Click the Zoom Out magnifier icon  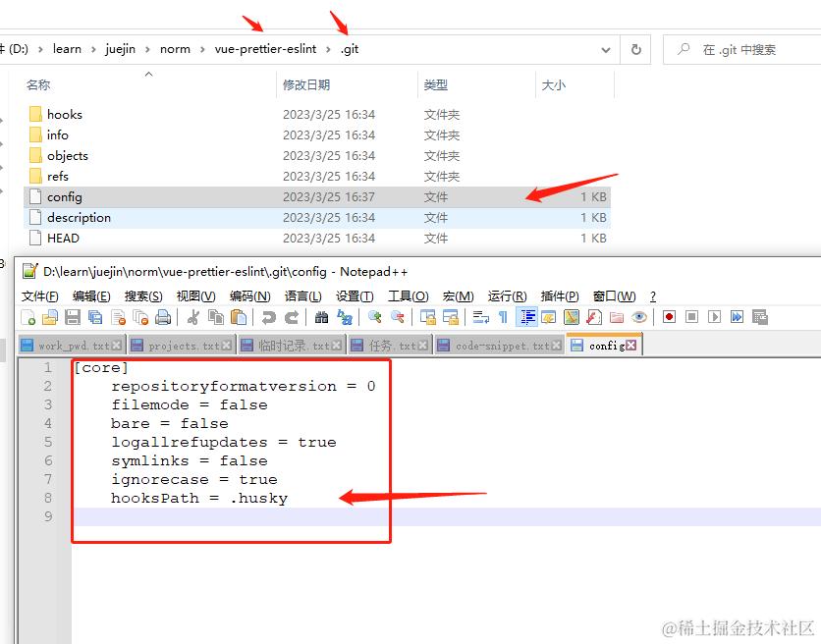tap(398, 317)
